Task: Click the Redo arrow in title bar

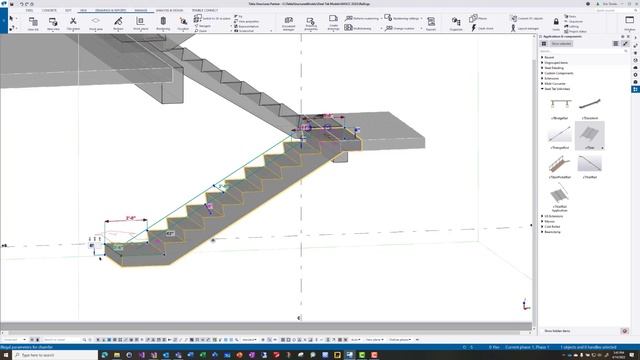Action: click(x=27, y=4)
